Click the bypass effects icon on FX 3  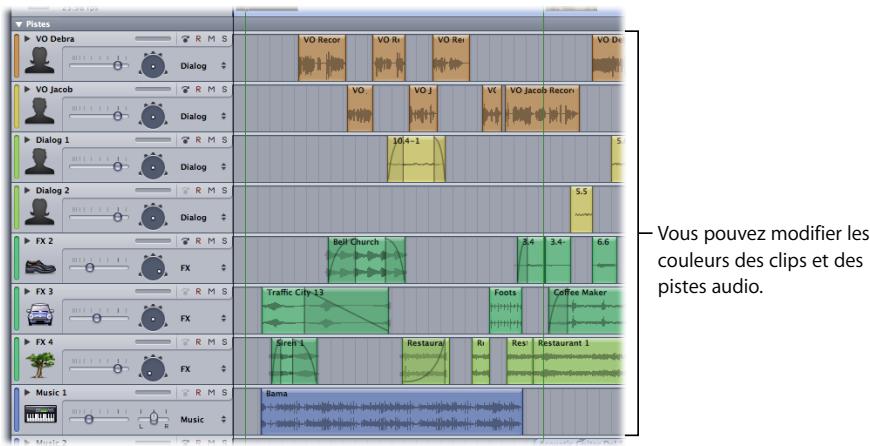point(185,291)
